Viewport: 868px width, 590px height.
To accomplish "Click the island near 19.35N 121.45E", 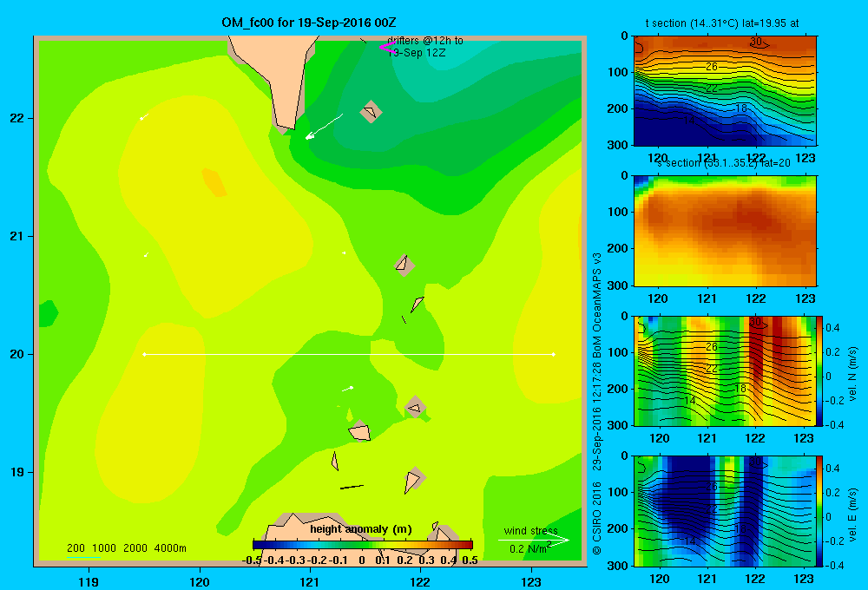I will [360, 430].
